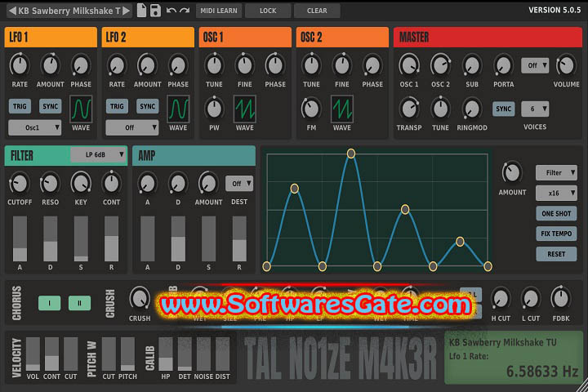Click the Filter Reso knob

[50, 184]
